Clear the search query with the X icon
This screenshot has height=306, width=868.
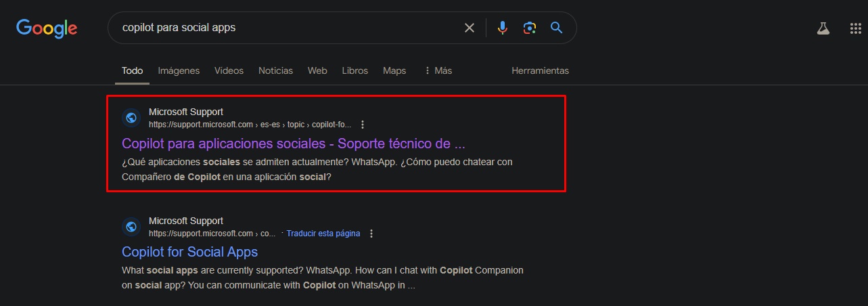469,28
